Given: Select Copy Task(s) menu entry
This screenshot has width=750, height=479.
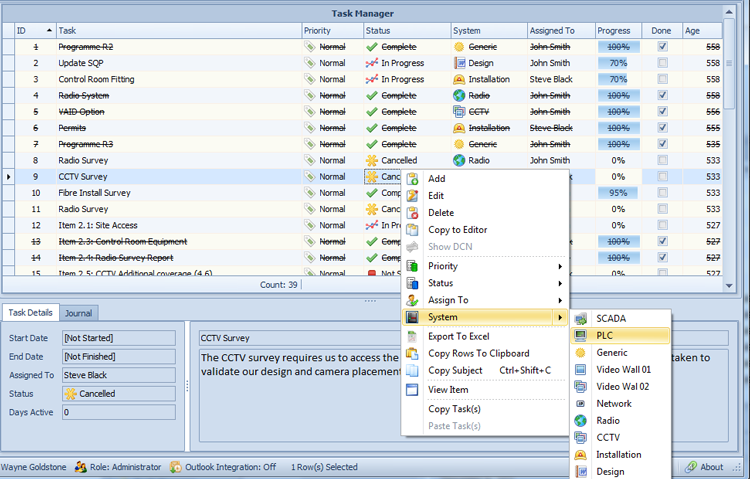Looking at the screenshot, I should 454,409.
